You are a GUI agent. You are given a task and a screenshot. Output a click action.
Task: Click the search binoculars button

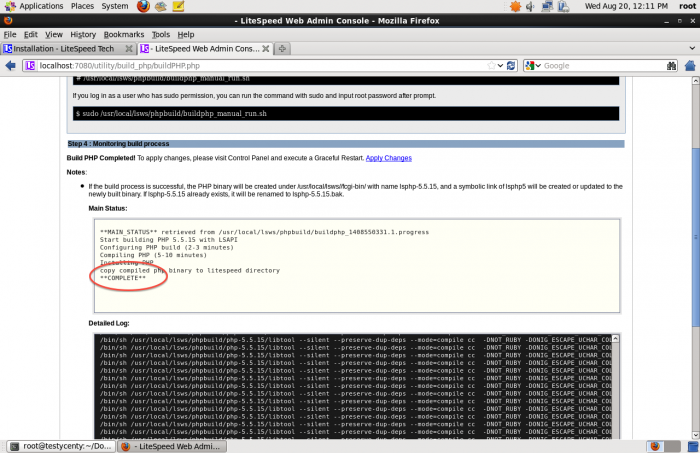pos(671,66)
